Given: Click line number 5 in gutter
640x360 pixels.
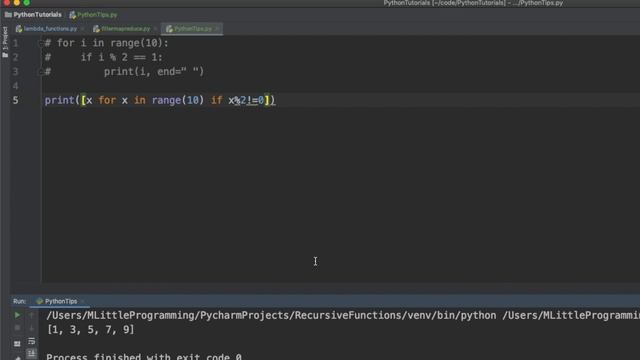Looking at the screenshot, I should (16, 100).
